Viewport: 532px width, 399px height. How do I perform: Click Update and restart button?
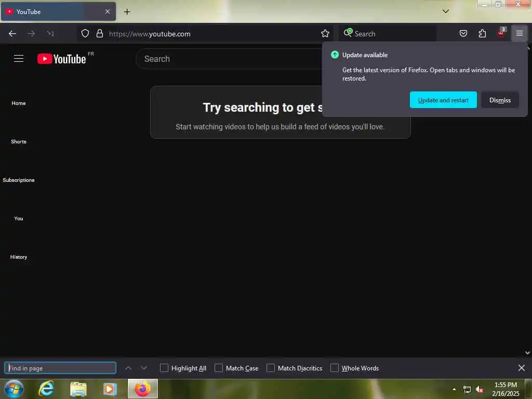(x=443, y=100)
